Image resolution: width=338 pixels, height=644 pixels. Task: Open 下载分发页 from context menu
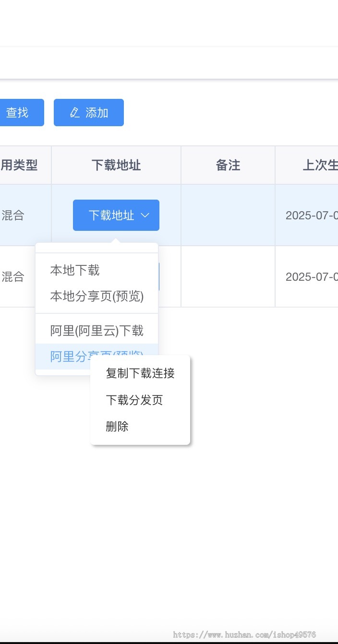(134, 400)
